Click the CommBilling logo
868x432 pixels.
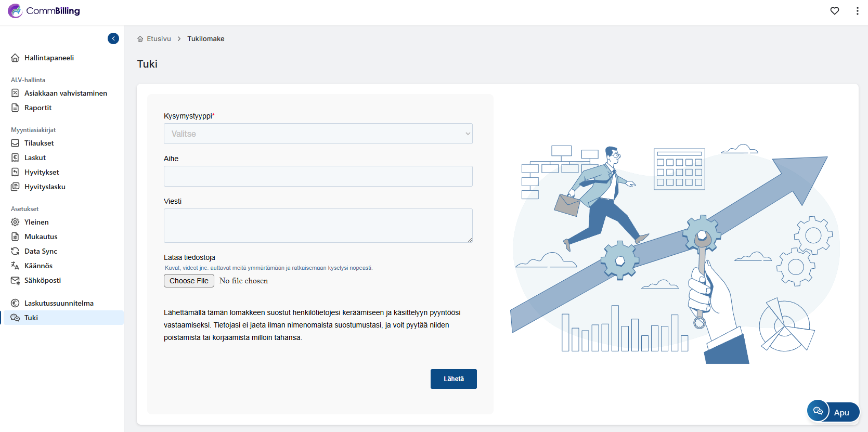(44, 11)
